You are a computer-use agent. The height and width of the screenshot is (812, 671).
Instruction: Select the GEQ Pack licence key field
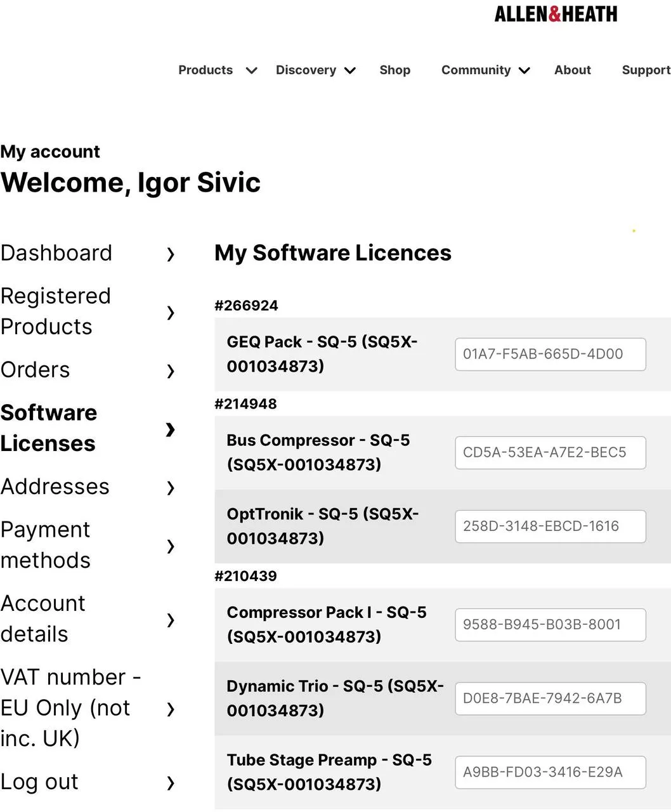pyautogui.click(x=550, y=354)
